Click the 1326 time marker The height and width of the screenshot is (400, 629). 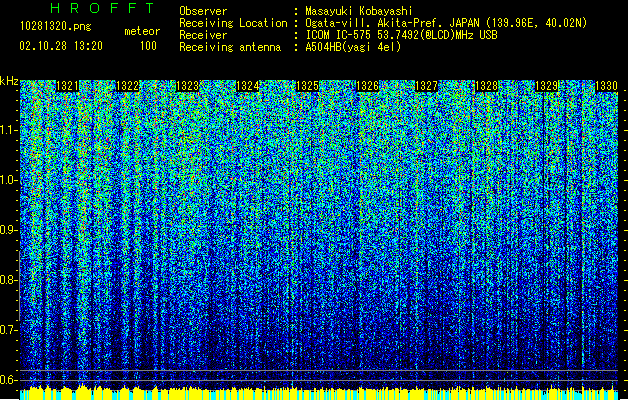[x=367, y=86]
